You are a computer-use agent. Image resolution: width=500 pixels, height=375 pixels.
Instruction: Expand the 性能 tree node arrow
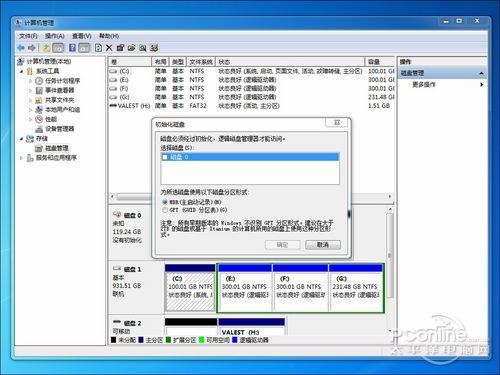(x=30, y=119)
